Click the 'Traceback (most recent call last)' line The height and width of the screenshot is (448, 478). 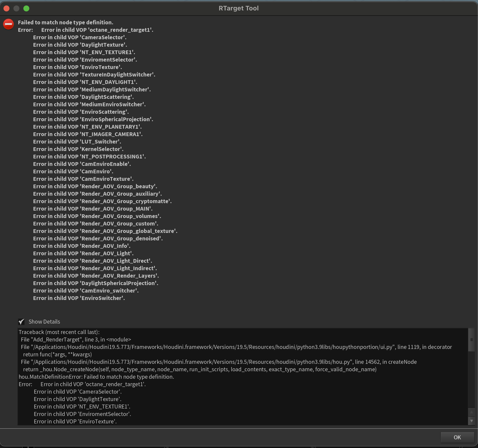[59, 332]
